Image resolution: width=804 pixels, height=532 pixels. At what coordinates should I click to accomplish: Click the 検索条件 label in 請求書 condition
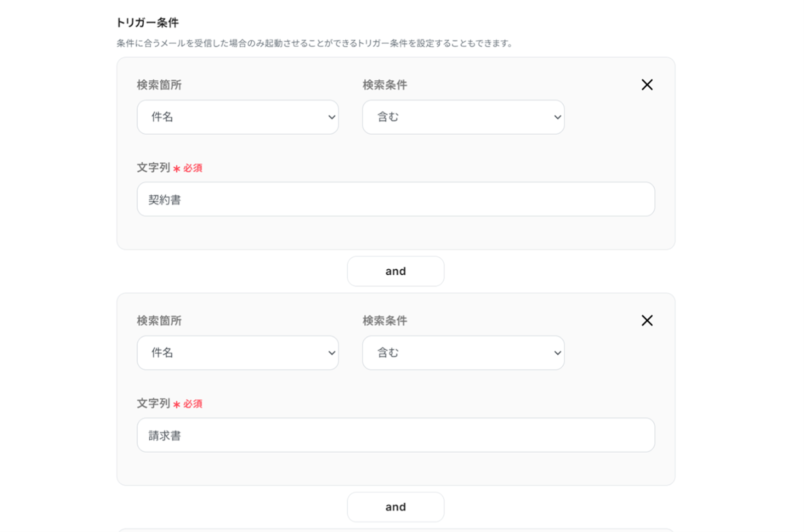point(385,321)
